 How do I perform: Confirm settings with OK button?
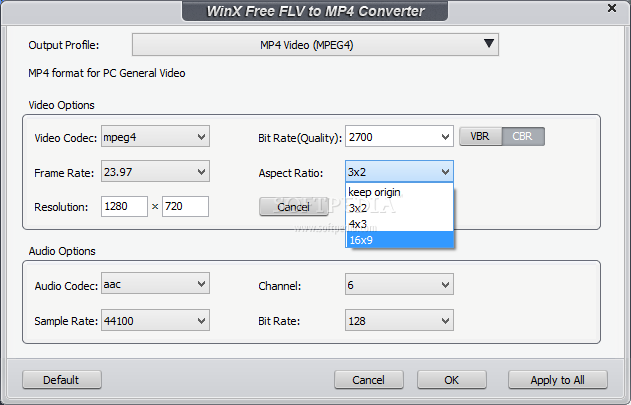452,380
